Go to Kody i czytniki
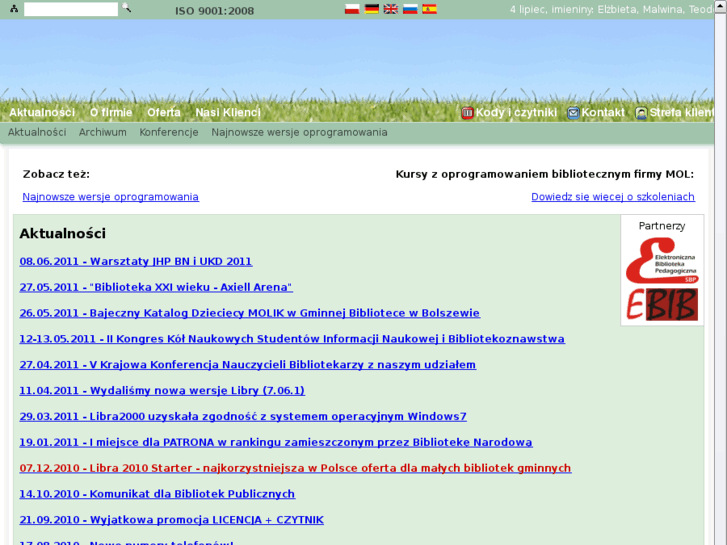 516,113
